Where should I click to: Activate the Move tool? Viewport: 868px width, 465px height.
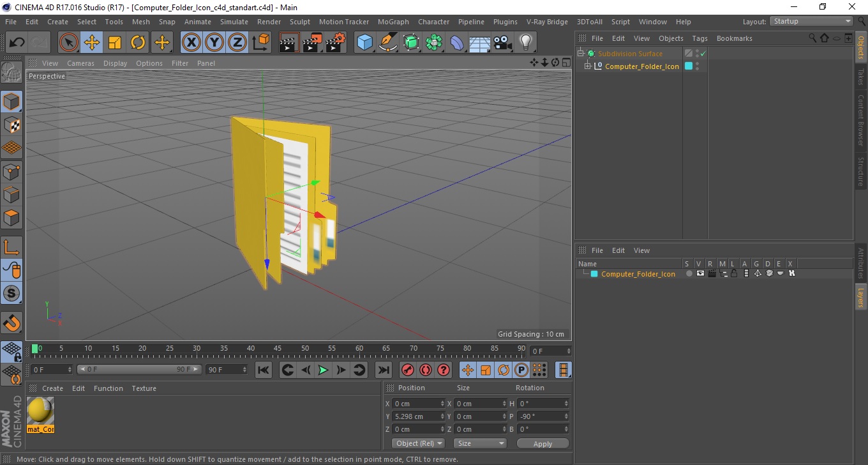(x=92, y=43)
